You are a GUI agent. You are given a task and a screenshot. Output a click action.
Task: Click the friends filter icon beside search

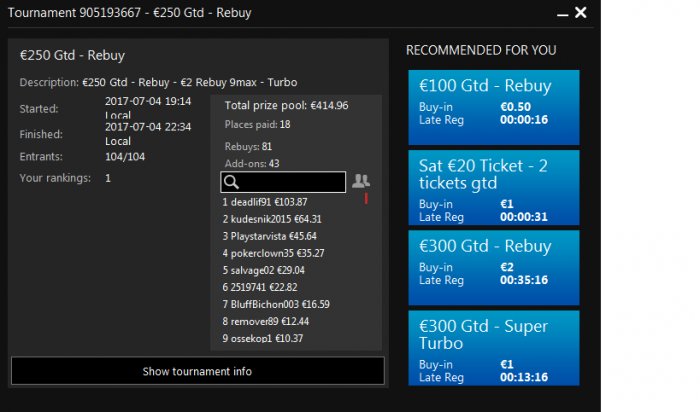point(361,181)
